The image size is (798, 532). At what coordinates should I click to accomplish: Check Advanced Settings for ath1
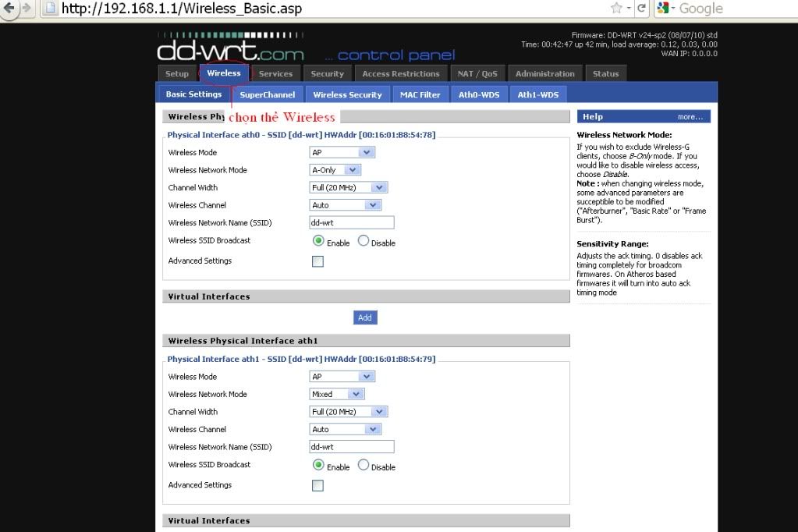click(x=317, y=486)
